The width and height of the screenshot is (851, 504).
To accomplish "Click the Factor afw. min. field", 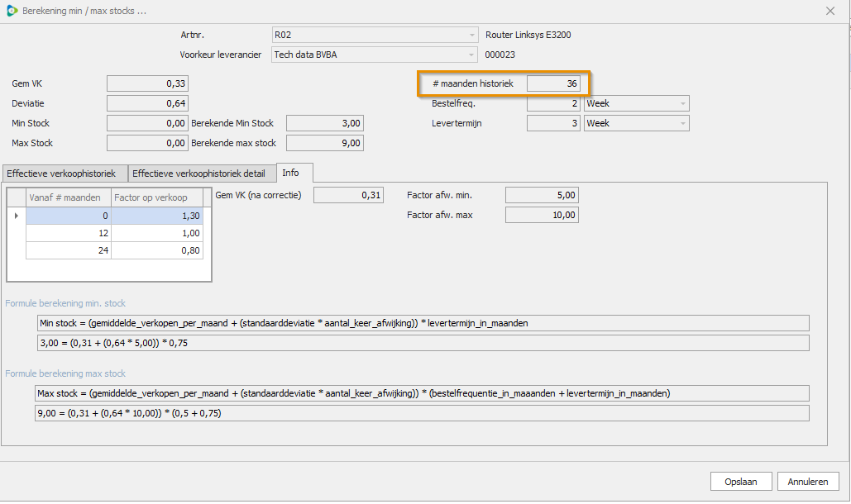I will click(x=542, y=195).
